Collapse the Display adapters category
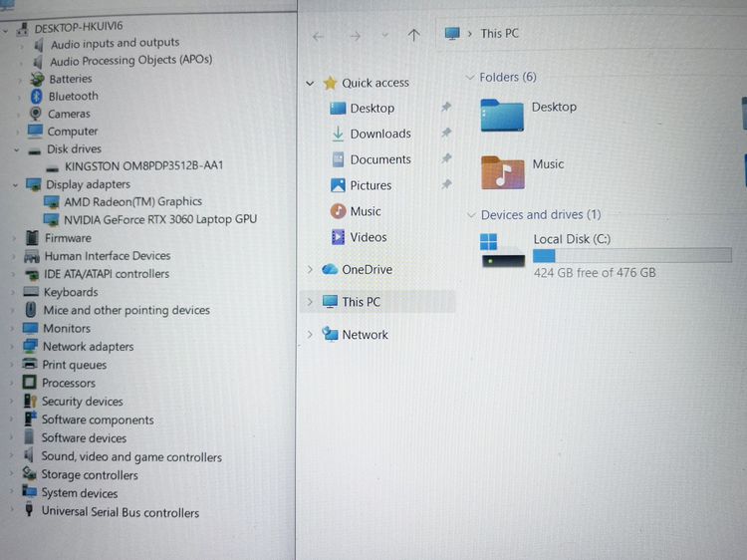Image resolution: width=747 pixels, height=560 pixels. [x=15, y=185]
